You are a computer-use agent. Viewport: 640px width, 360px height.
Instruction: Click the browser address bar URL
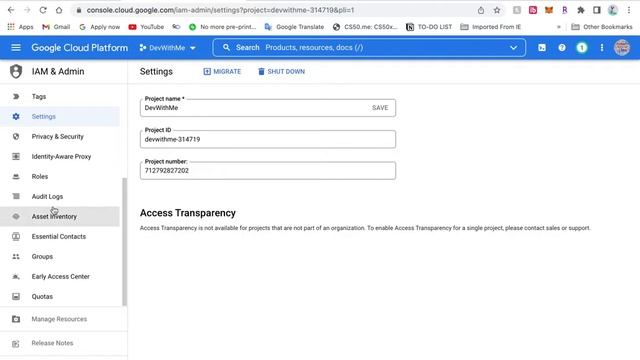point(220,10)
